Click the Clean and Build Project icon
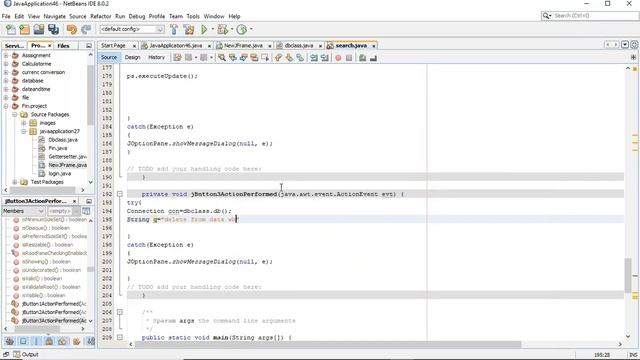The image size is (640, 360). point(189,29)
